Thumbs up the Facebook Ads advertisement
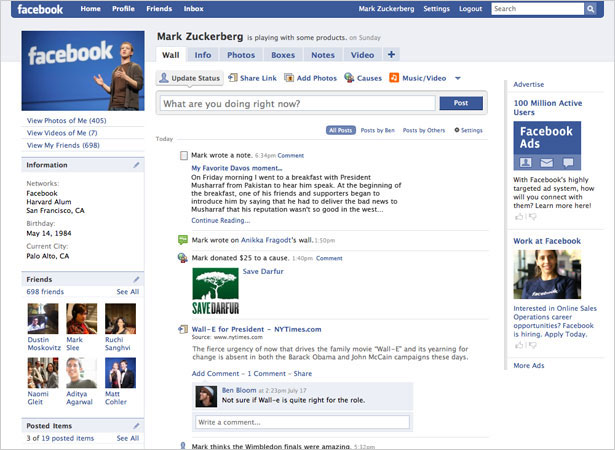 click(519, 217)
